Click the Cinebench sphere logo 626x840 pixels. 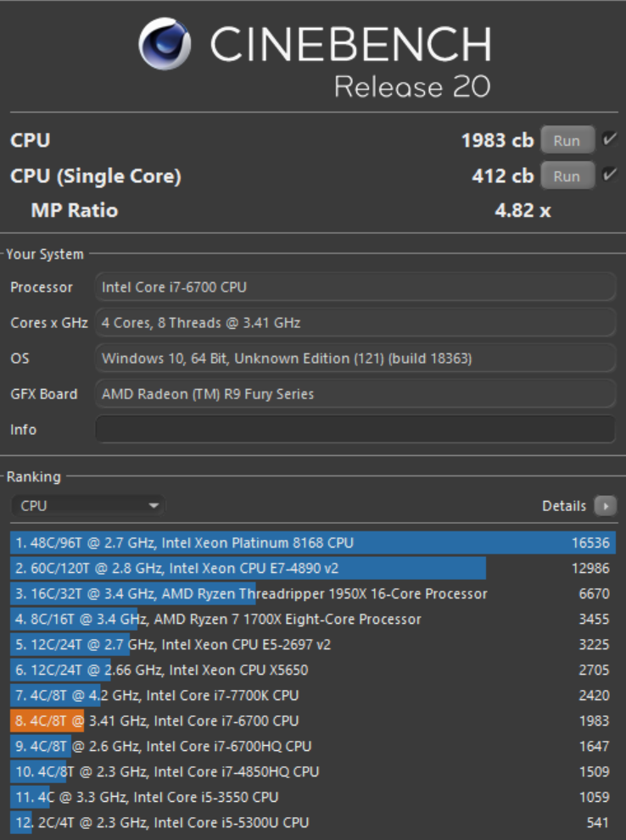tap(165, 43)
